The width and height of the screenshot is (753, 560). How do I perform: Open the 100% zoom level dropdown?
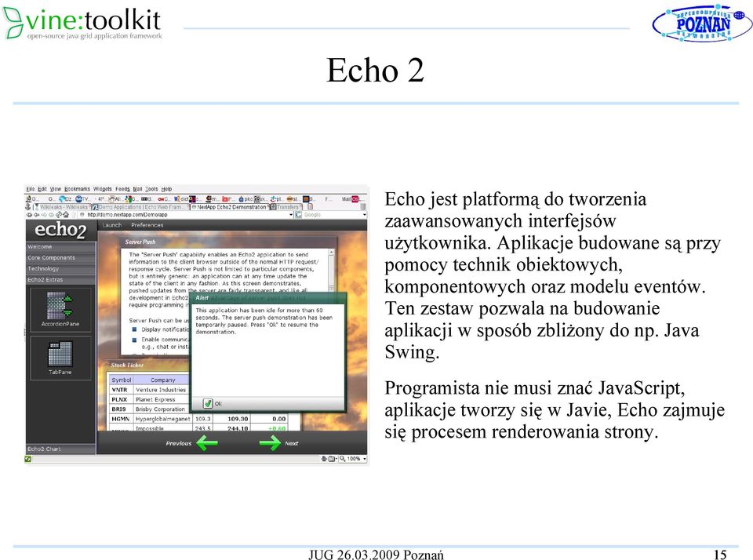coord(365,459)
